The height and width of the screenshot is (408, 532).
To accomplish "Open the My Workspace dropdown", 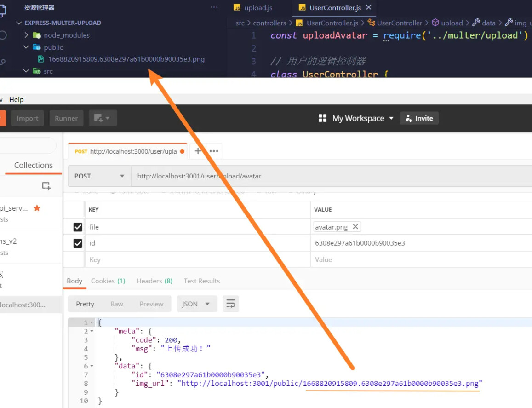I will tap(363, 118).
